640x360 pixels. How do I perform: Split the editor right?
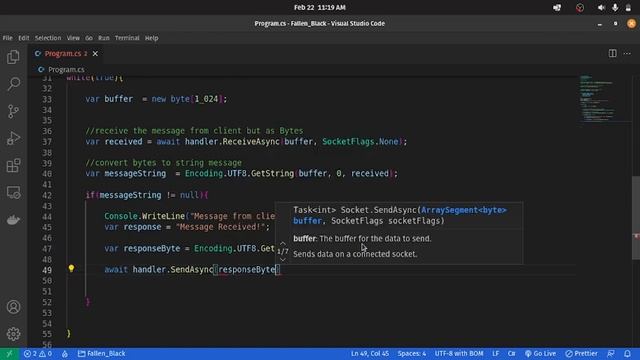click(x=612, y=53)
